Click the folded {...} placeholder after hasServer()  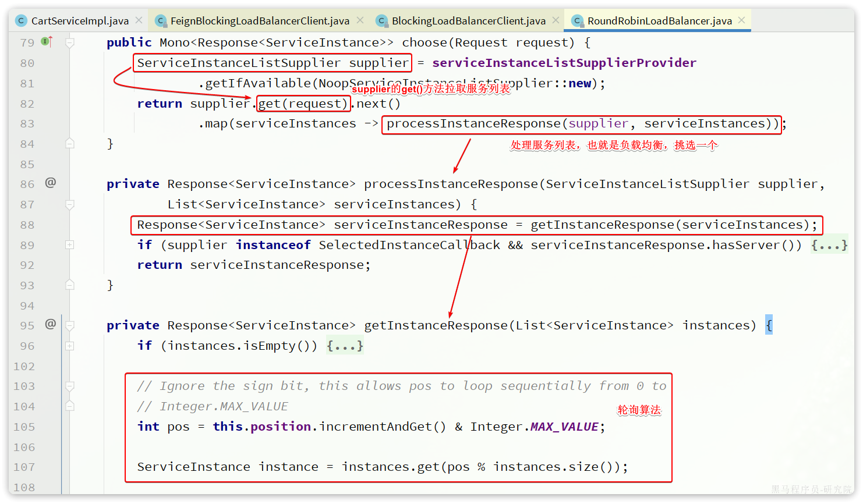pos(829,245)
